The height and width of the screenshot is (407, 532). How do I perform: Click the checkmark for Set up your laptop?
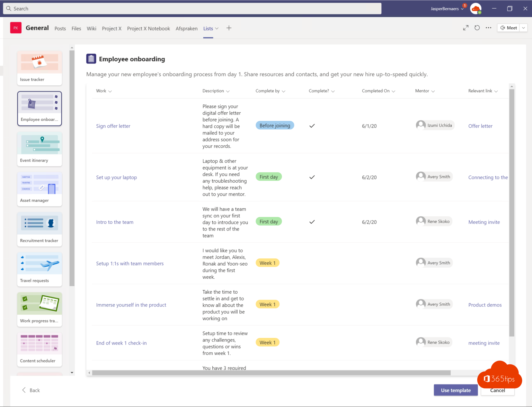coord(312,177)
